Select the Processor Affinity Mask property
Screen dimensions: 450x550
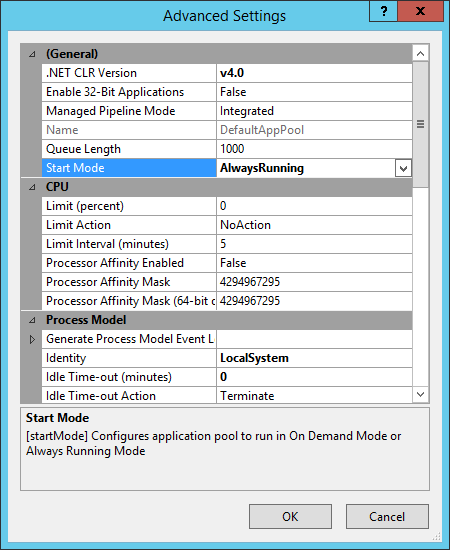(x=129, y=282)
